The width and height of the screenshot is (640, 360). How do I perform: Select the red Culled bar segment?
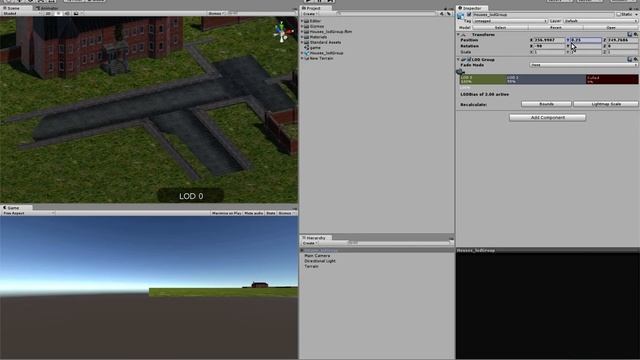(612, 79)
